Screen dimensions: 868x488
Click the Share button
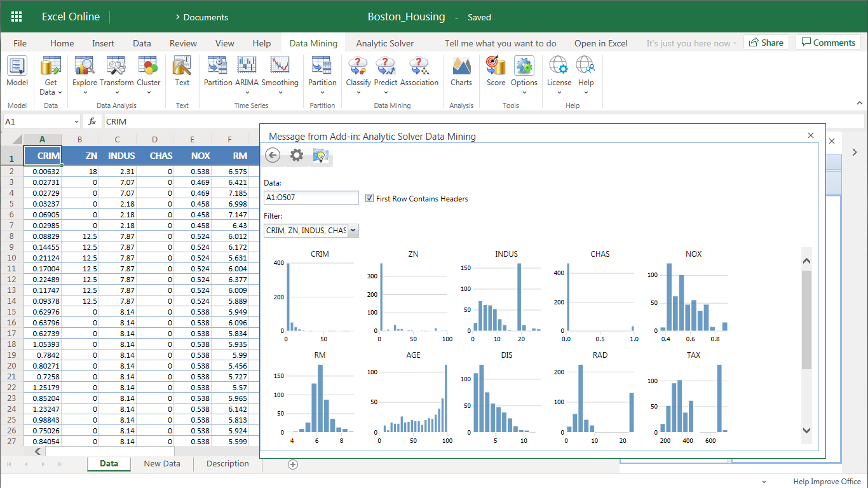766,43
